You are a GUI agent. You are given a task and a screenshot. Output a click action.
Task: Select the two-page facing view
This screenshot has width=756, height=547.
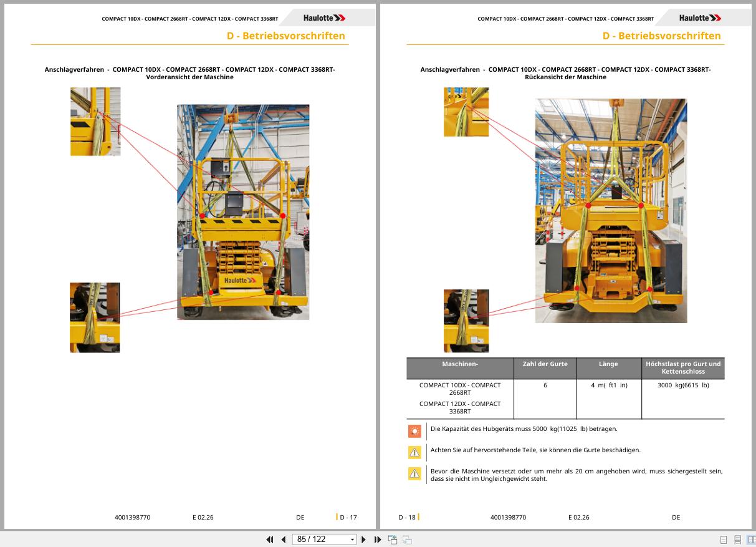(x=751, y=540)
